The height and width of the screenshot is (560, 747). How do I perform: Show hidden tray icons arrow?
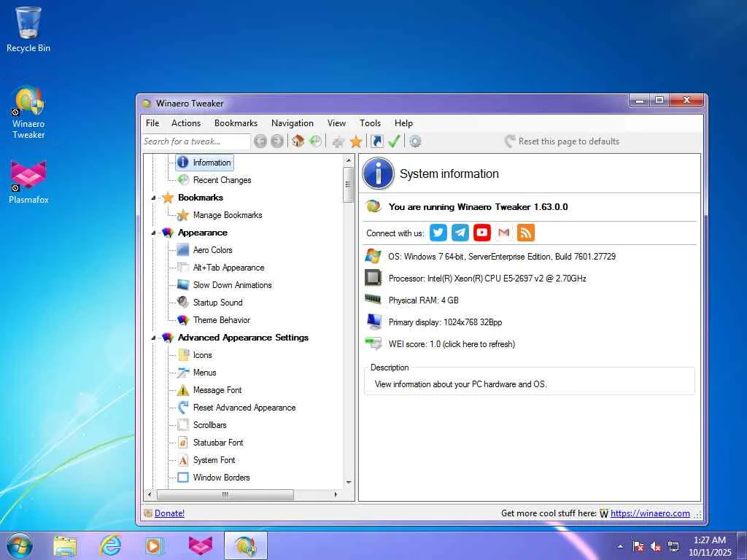tap(620, 546)
